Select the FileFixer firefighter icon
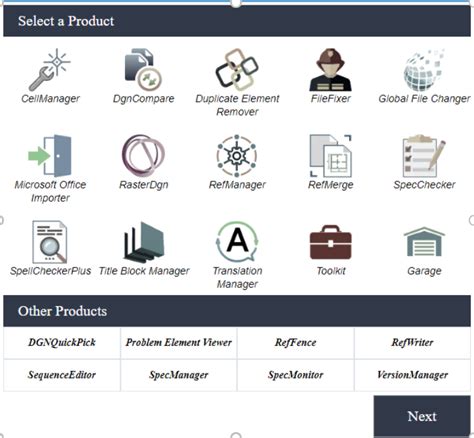This screenshot has height=438, width=474. pyautogui.click(x=330, y=70)
